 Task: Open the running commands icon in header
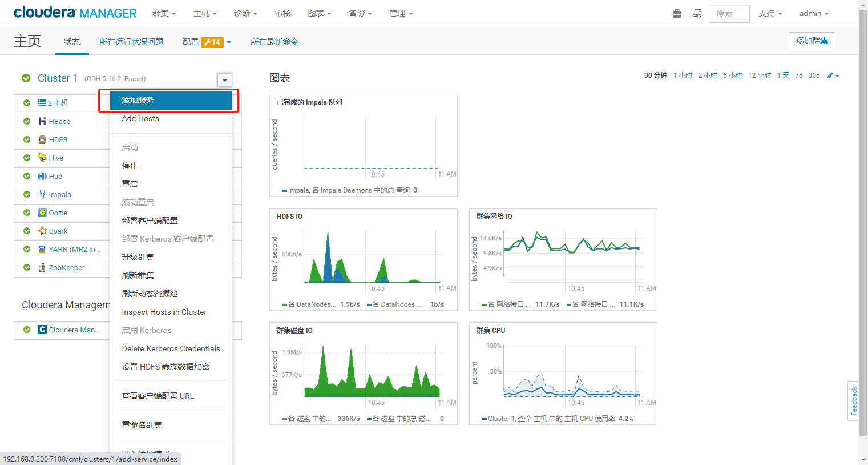pos(697,13)
